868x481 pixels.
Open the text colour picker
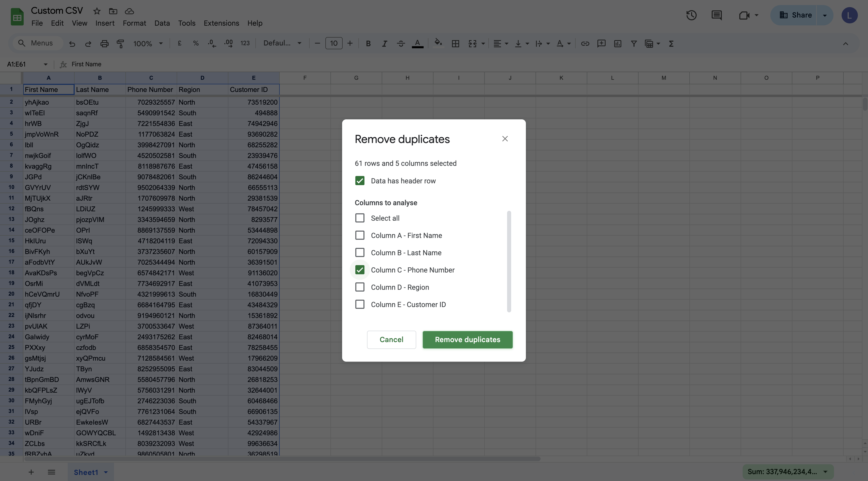point(418,43)
